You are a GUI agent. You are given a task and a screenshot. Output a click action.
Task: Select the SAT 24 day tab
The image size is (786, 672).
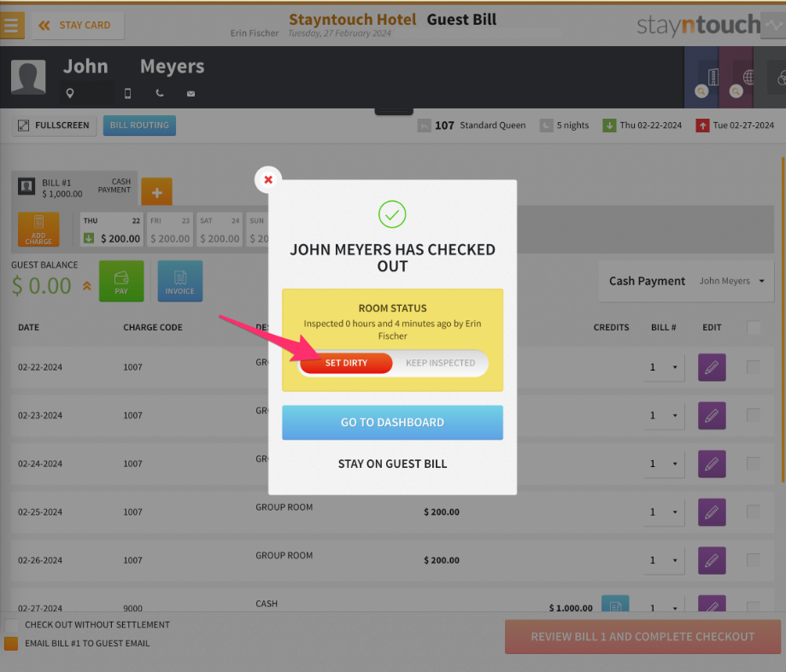[x=219, y=230]
